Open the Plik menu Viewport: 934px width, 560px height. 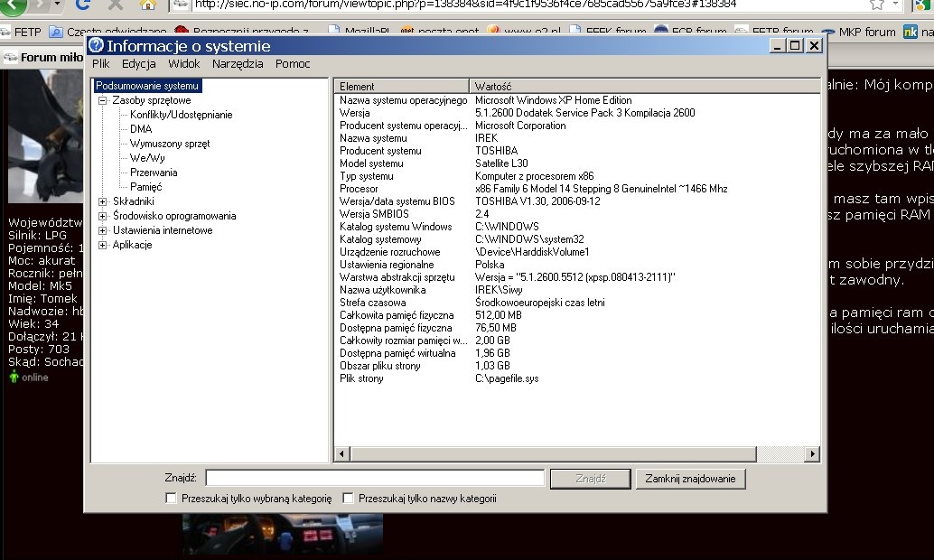(x=100, y=64)
